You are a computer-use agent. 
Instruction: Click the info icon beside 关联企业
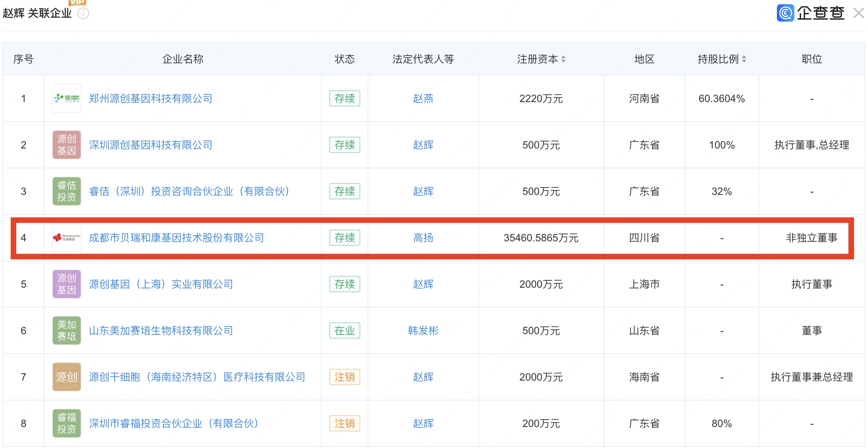pyautogui.click(x=83, y=14)
